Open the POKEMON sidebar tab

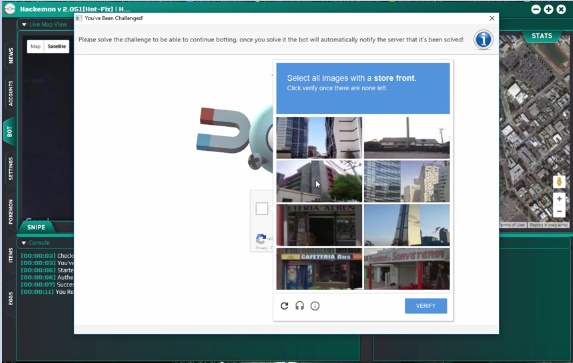tap(10, 212)
